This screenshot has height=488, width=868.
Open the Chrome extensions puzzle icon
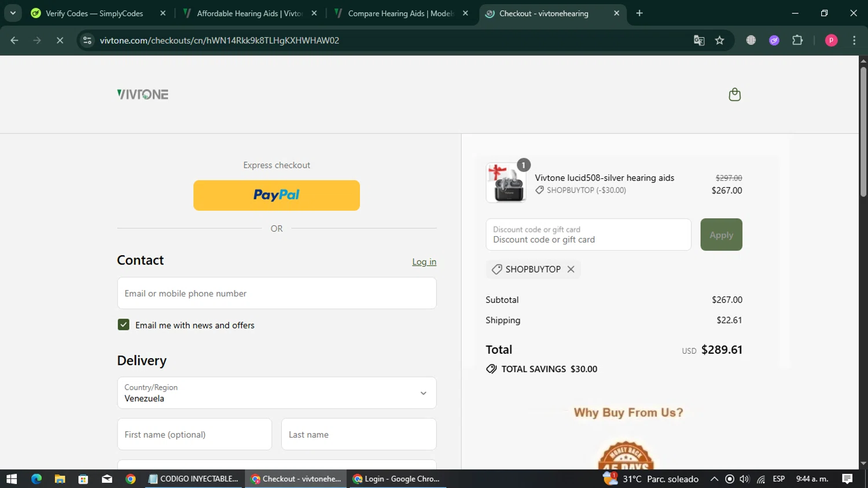(x=797, y=41)
